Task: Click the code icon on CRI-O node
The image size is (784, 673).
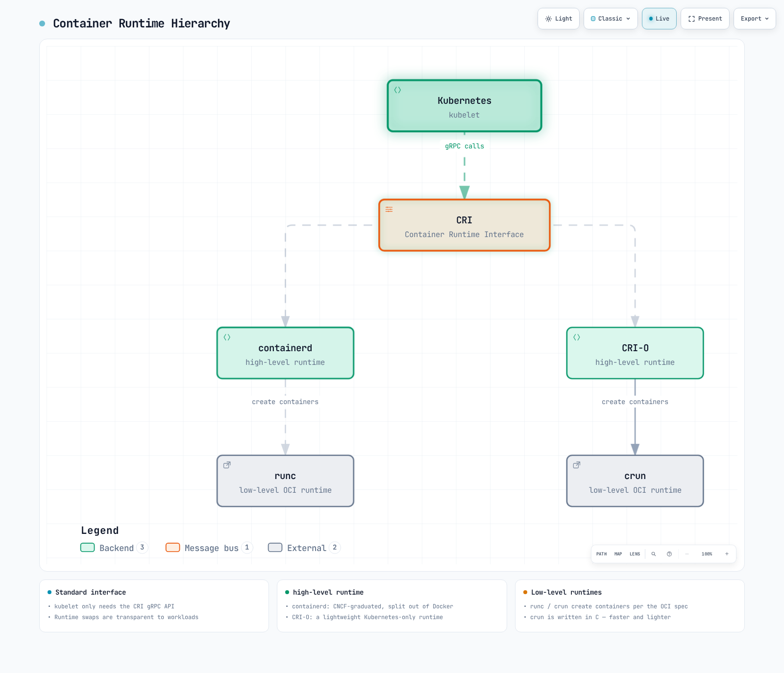Action: pyautogui.click(x=577, y=337)
